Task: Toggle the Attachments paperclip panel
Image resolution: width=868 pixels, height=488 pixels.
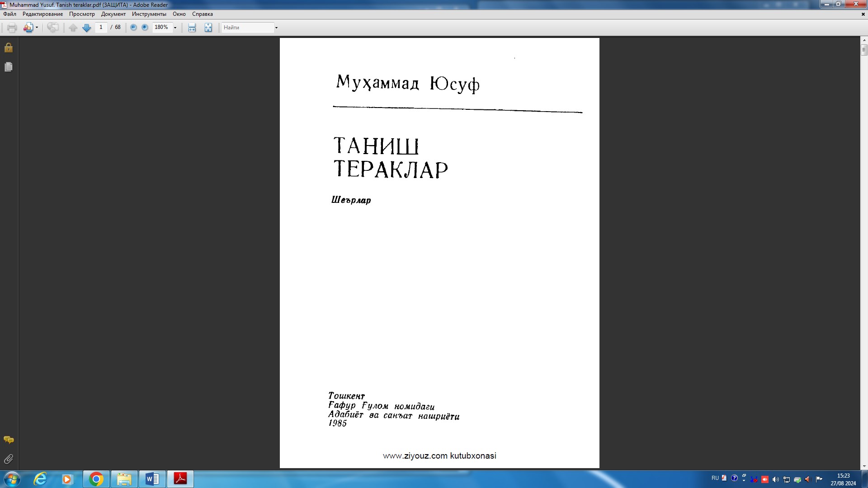Action: (8, 459)
